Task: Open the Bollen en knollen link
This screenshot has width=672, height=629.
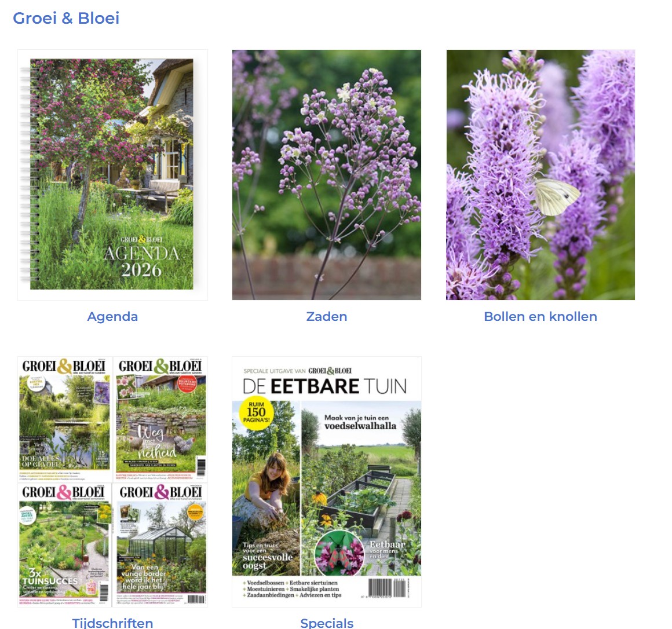Action: click(x=540, y=317)
